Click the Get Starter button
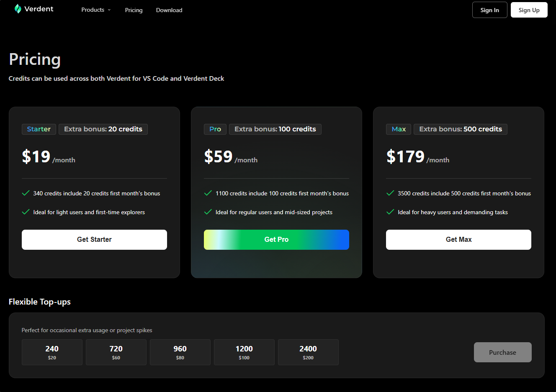 click(94, 240)
